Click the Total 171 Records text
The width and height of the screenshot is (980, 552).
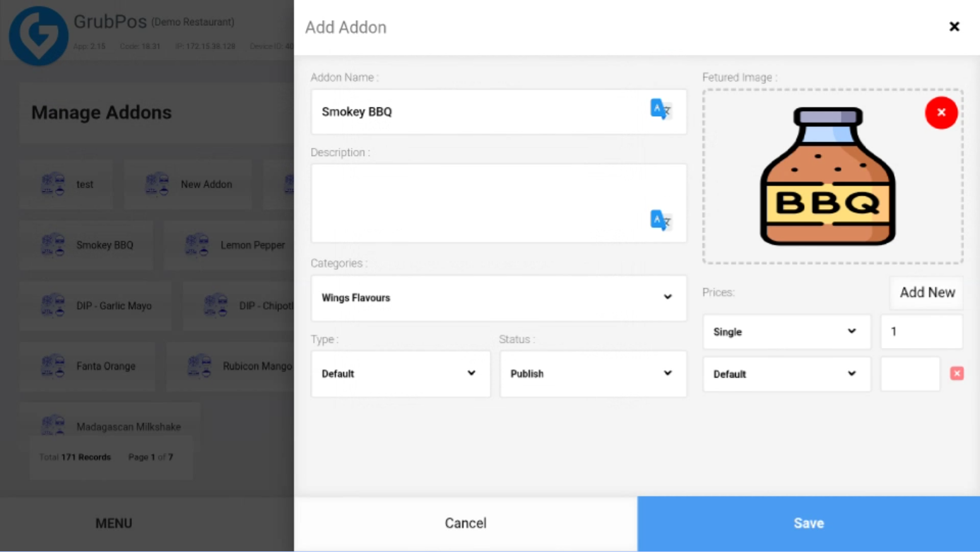74,457
